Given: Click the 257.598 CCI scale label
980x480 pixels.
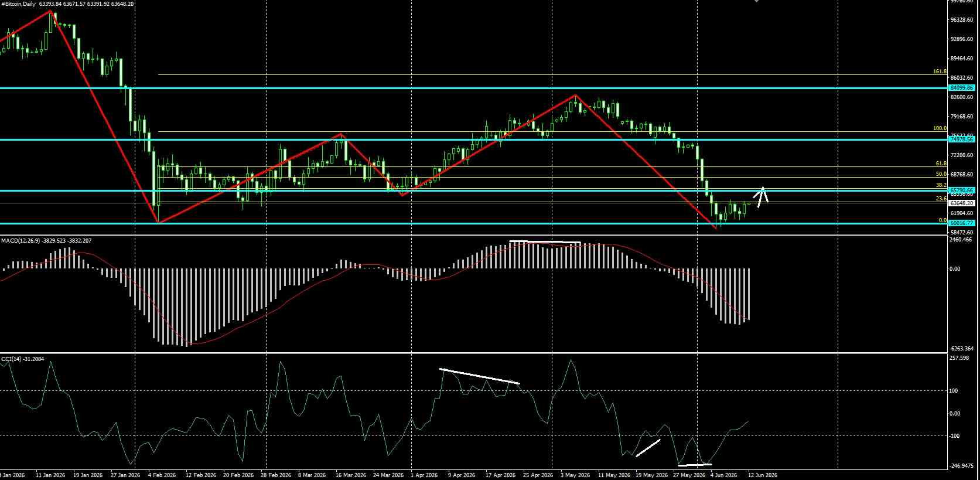Looking at the screenshot, I should (959, 358).
